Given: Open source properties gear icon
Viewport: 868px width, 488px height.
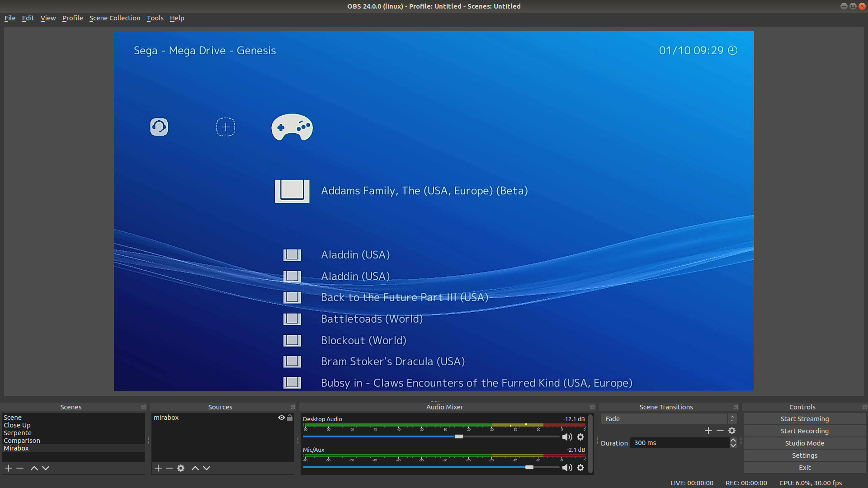Looking at the screenshot, I should click(181, 468).
